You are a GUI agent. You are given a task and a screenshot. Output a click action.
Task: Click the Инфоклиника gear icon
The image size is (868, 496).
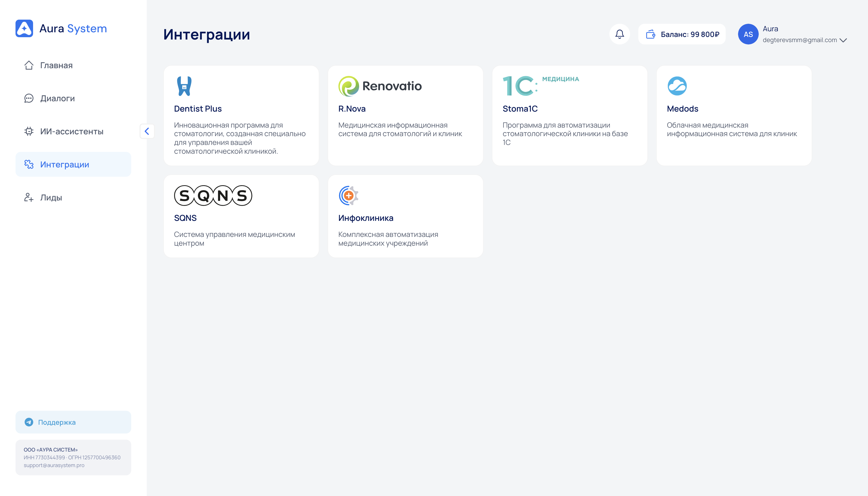click(348, 196)
